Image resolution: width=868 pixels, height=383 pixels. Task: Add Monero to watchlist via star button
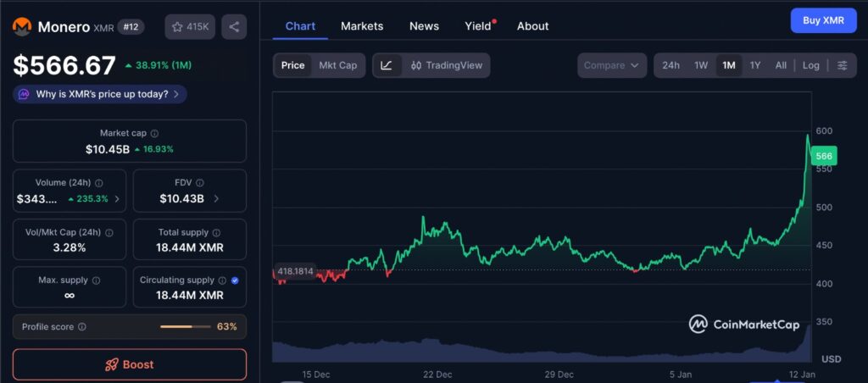[x=191, y=26]
